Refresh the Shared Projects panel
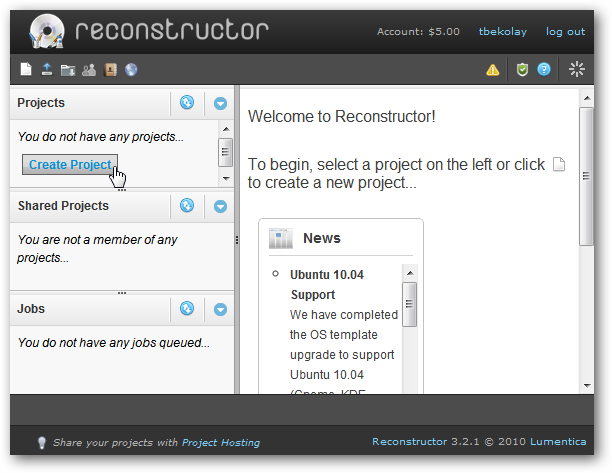 pos(187,205)
